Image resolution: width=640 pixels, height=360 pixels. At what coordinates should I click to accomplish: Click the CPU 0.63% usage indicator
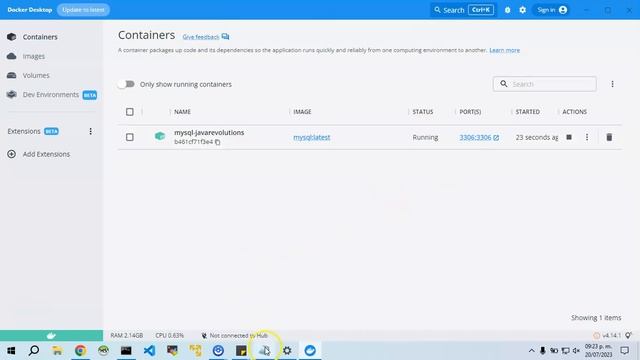click(x=169, y=336)
